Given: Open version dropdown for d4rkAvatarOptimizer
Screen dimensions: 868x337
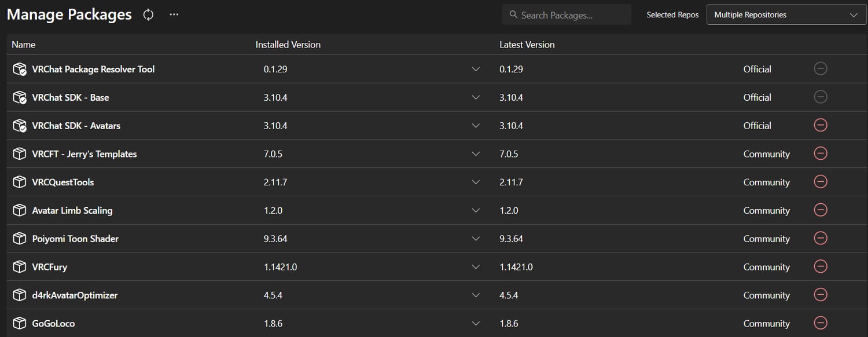Looking at the screenshot, I should coord(476,295).
